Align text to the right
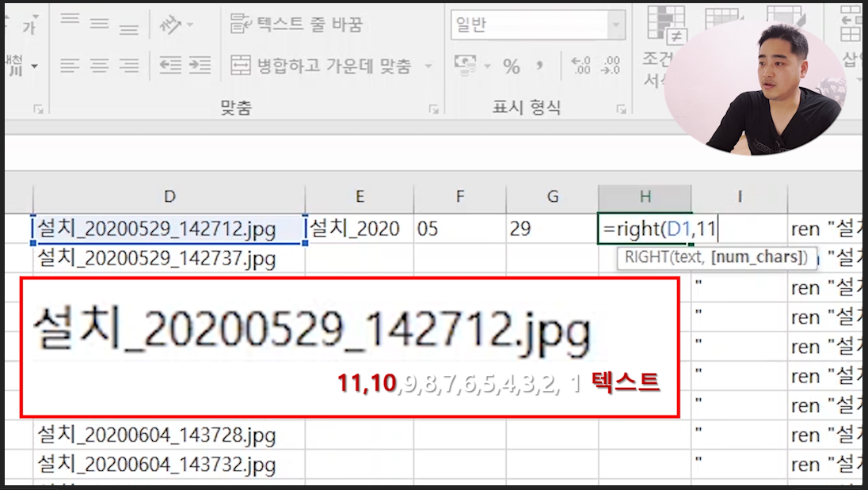The width and height of the screenshot is (868, 490). [x=128, y=66]
